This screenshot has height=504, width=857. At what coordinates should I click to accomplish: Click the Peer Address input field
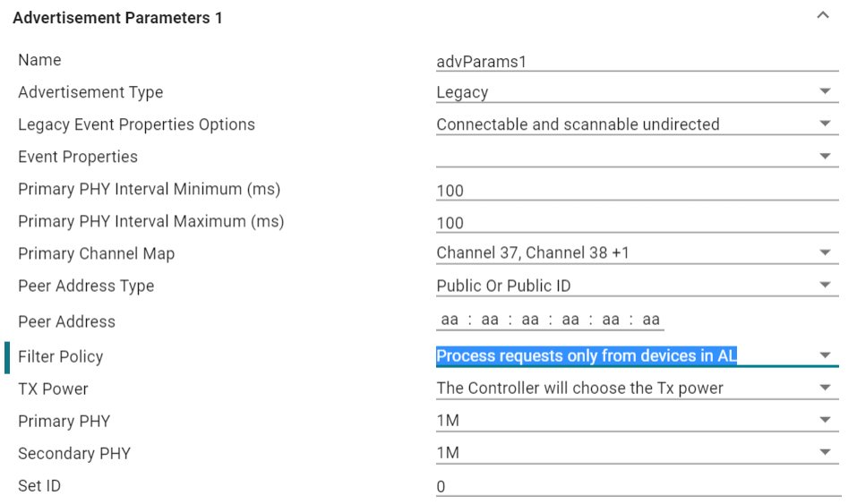coord(550,320)
